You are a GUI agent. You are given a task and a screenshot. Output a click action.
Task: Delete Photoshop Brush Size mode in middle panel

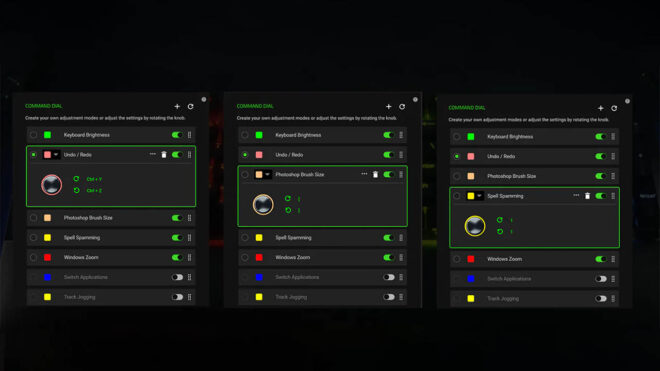pos(375,174)
